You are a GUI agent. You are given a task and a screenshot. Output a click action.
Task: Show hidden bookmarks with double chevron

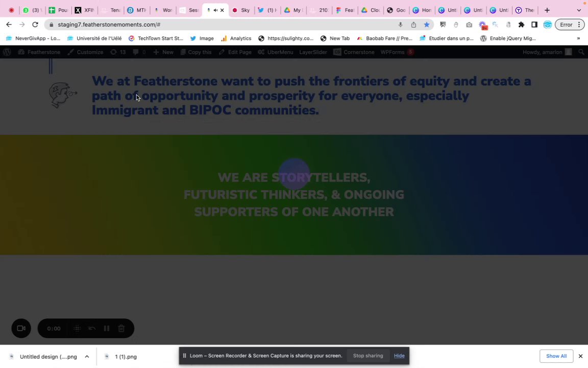click(x=578, y=38)
